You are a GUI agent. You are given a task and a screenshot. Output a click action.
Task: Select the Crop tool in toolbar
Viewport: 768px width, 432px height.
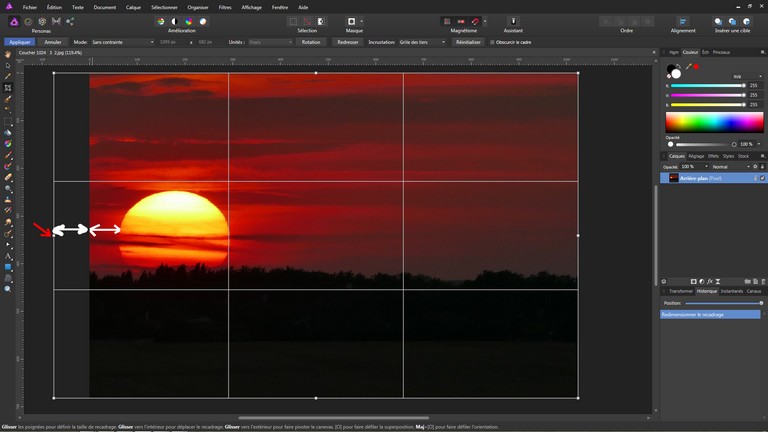click(x=8, y=88)
